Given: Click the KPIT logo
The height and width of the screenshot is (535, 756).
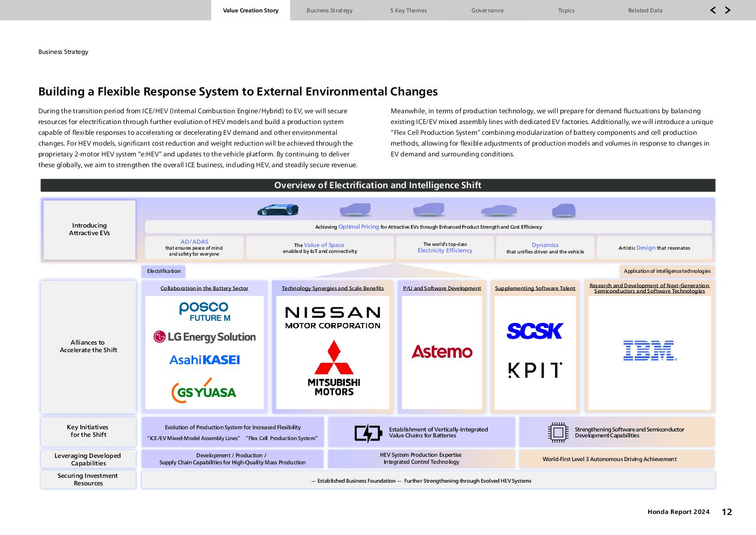Looking at the screenshot, I should [x=535, y=370].
